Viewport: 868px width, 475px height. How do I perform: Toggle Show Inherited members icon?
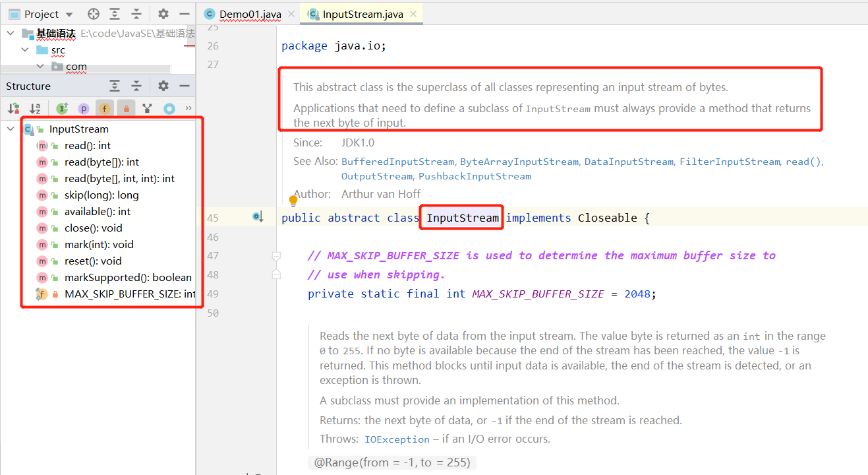62,108
